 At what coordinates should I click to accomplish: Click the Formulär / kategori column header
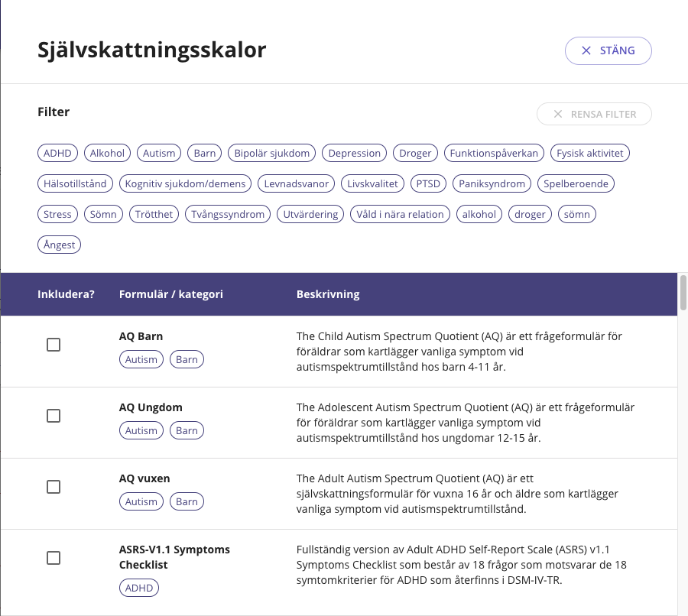pyautogui.click(x=171, y=294)
